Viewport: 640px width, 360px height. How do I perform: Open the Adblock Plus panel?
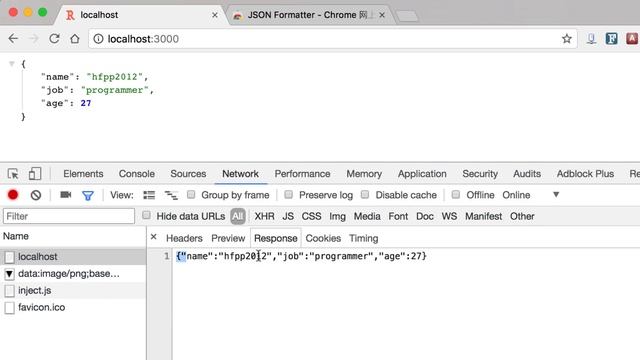pos(585,174)
